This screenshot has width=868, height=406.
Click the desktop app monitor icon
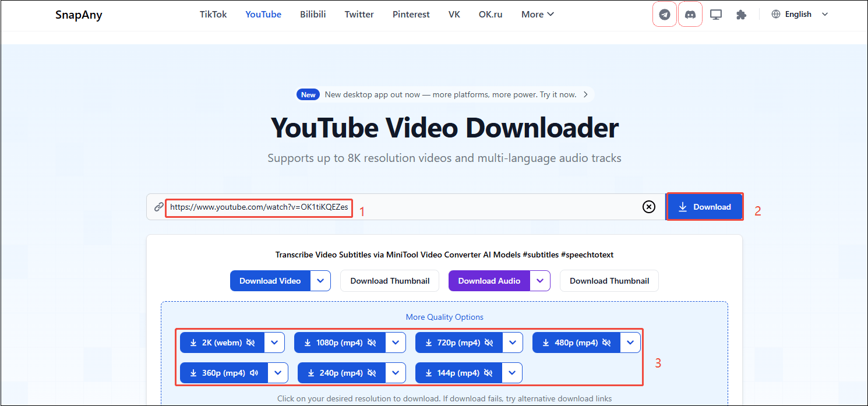point(716,14)
